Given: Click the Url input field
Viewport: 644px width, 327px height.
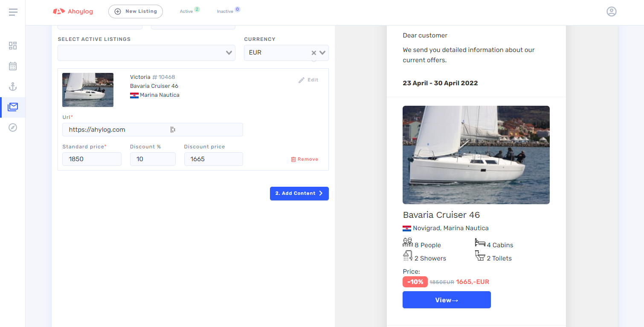Looking at the screenshot, I should point(153,130).
